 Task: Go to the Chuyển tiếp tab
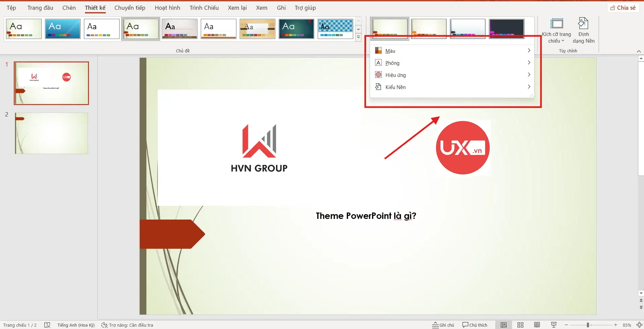[x=130, y=8]
